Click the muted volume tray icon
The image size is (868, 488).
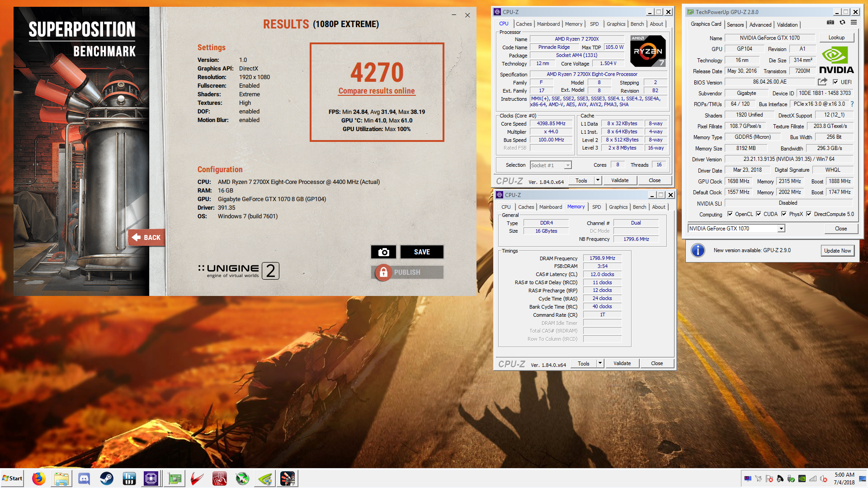pyautogui.click(x=824, y=479)
